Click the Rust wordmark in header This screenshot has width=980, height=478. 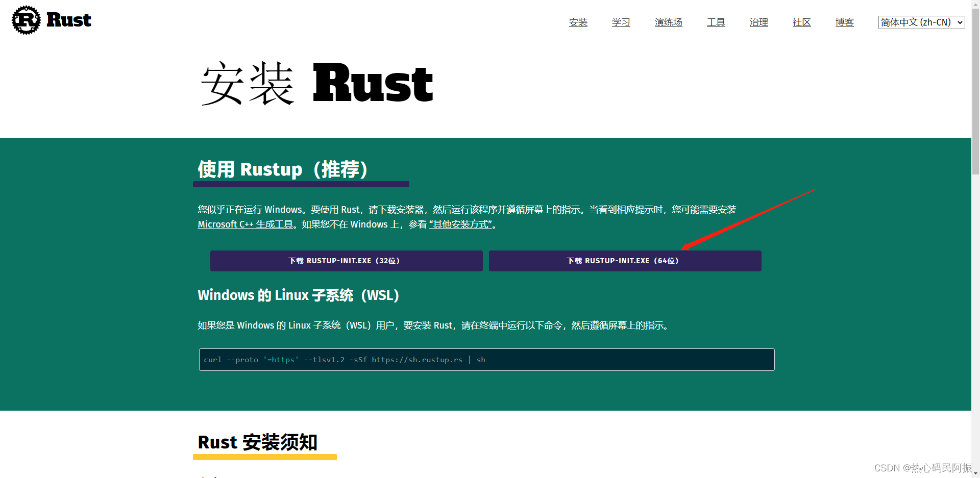[x=68, y=20]
